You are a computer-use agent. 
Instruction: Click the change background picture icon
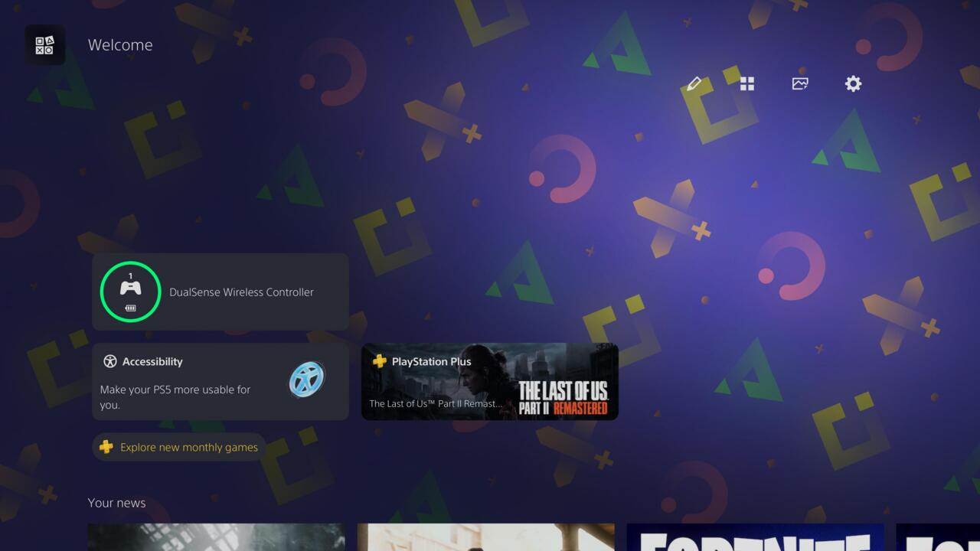pos(800,83)
